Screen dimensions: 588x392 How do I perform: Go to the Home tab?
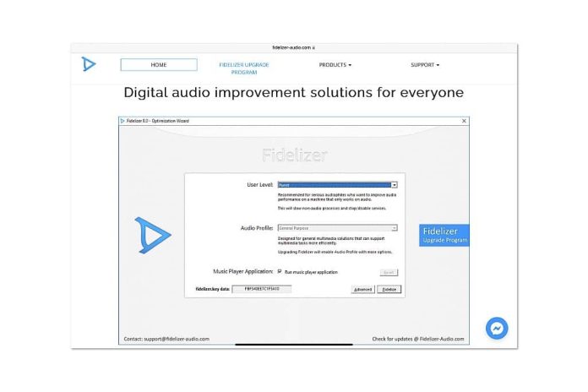(159, 64)
